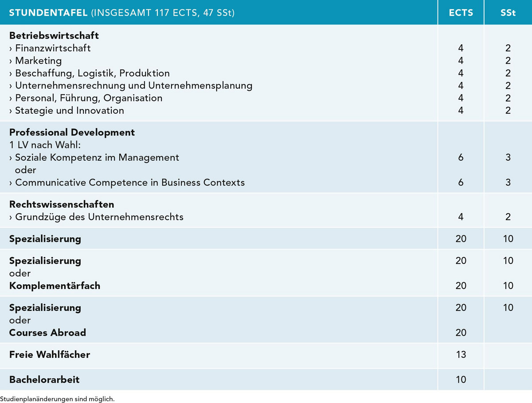Click the Finanzwirtschaft course entry
This screenshot has height=403, width=532.
pyautogui.click(x=52, y=48)
